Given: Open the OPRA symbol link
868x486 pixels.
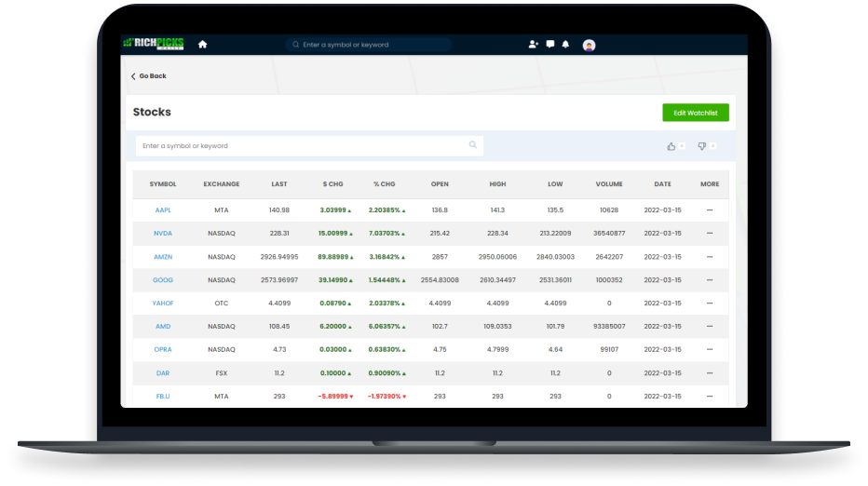Looking at the screenshot, I should pyautogui.click(x=163, y=350).
